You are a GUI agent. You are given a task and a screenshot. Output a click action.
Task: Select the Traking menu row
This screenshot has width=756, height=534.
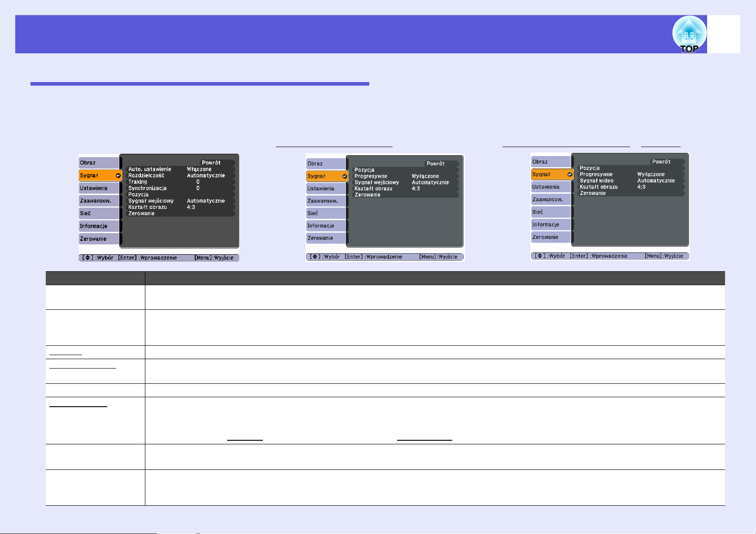[180, 182]
